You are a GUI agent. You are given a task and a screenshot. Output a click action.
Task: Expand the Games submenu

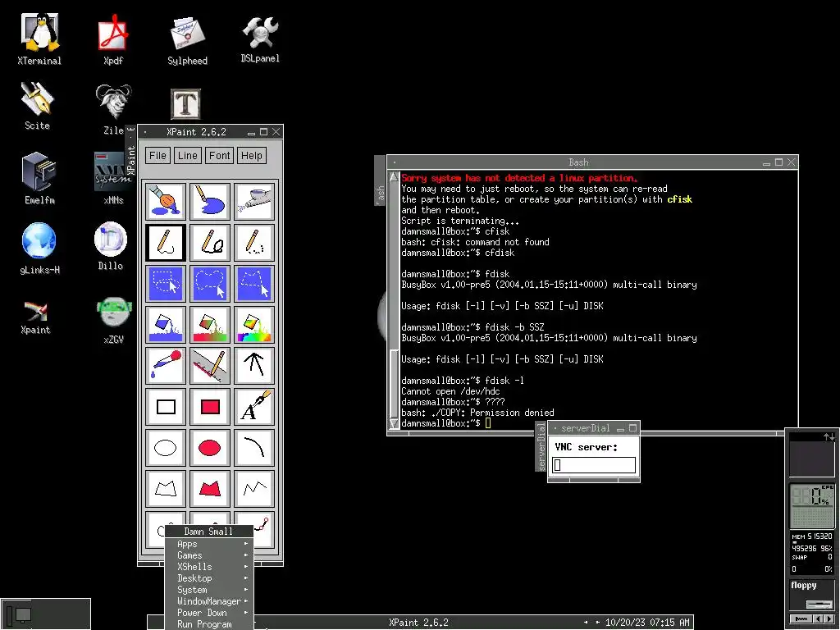click(x=209, y=555)
